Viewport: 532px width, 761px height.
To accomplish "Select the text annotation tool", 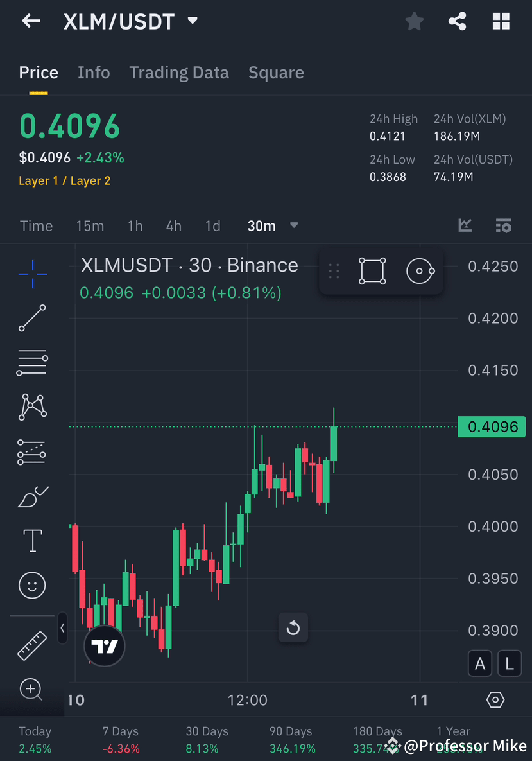I will 31,540.
